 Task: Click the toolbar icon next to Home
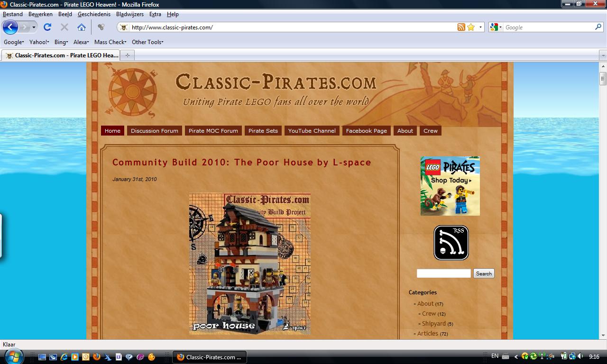[101, 27]
